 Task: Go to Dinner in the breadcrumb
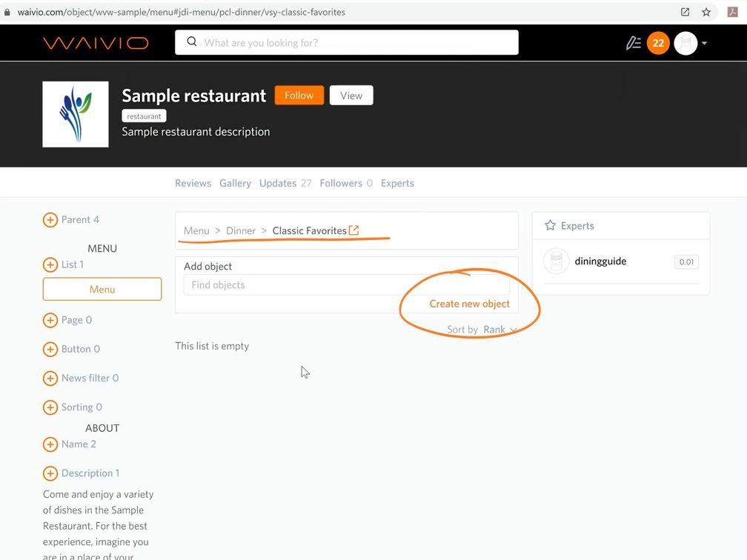241,231
